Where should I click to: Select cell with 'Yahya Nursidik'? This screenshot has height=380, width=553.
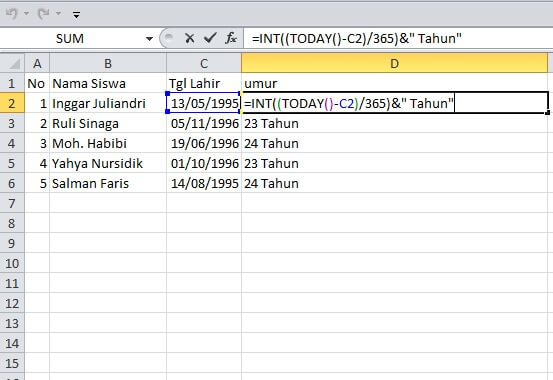[108, 163]
